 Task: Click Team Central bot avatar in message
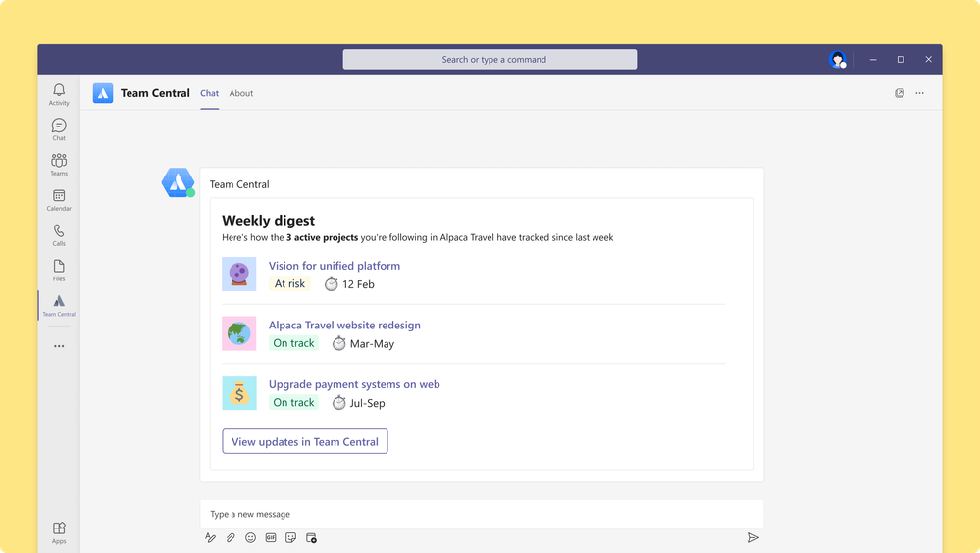[x=179, y=182]
